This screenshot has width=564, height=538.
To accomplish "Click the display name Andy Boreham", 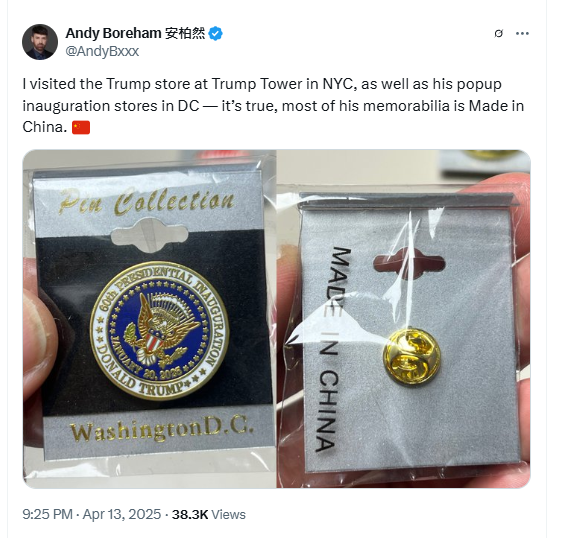I will click(x=113, y=33).
